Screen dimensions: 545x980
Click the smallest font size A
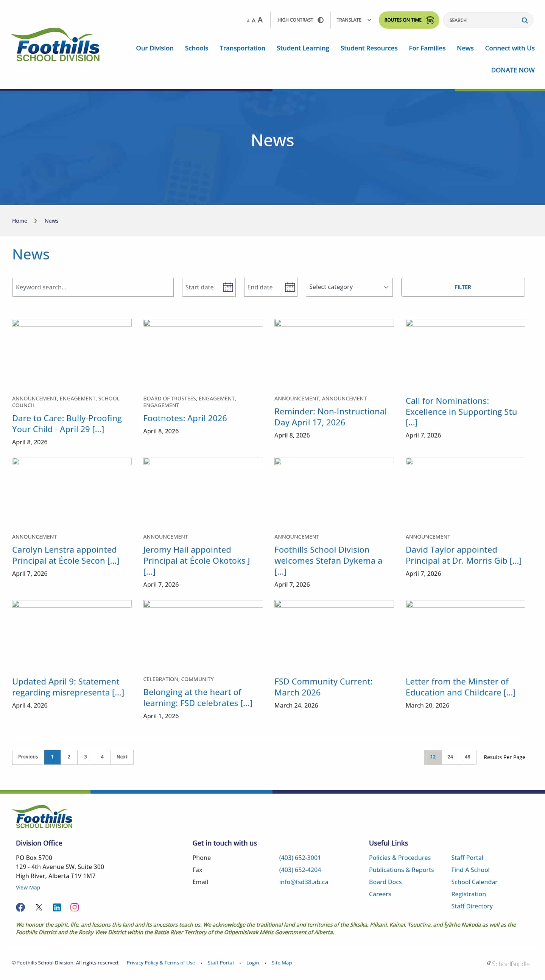[x=248, y=21]
